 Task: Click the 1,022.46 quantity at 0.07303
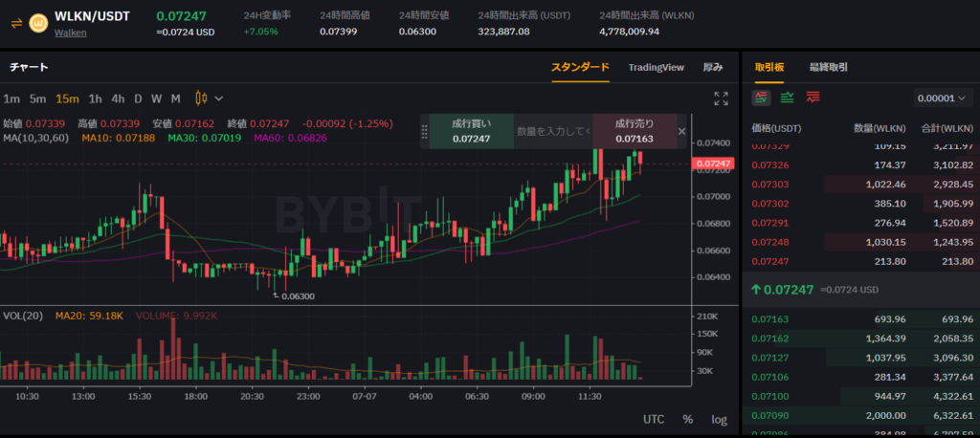point(884,185)
